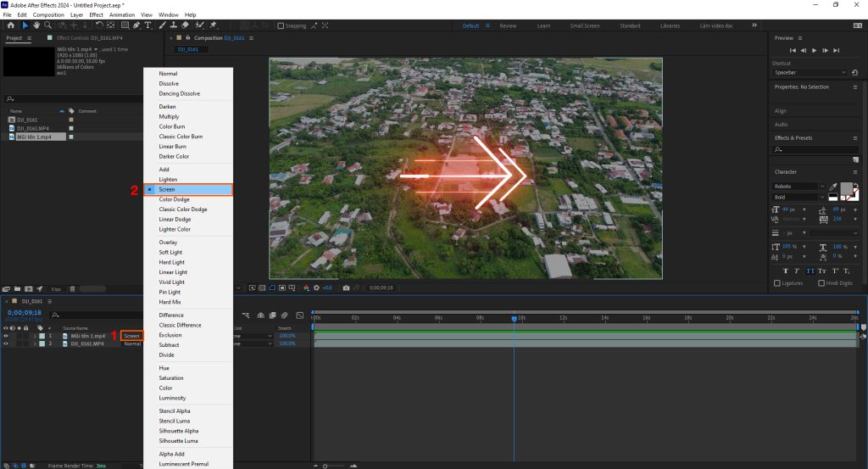This screenshot has height=469, width=868.
Task: Open the Roboto font family dropdown
Action: [x=798, y=186]
